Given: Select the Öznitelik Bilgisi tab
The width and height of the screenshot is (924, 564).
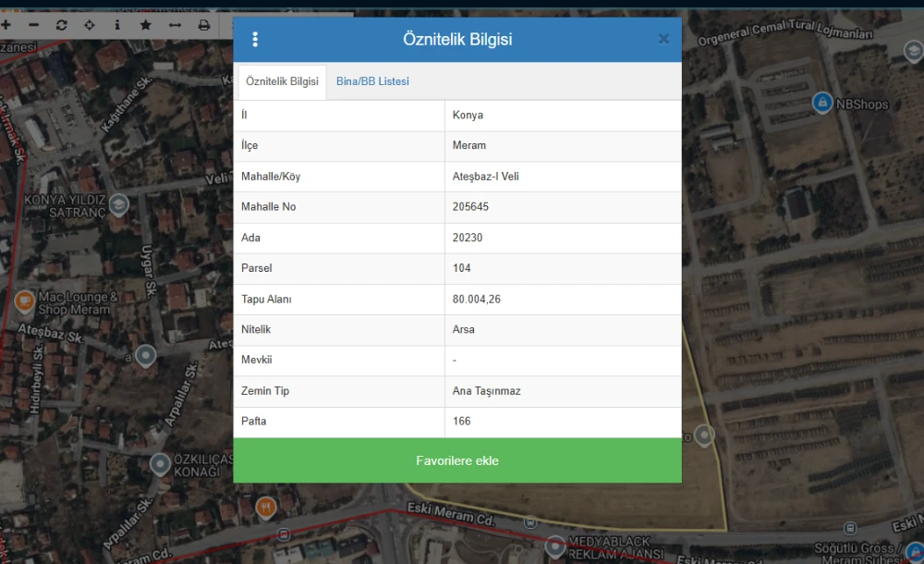Looking at the screenshot, I should (x=282, y=81).
